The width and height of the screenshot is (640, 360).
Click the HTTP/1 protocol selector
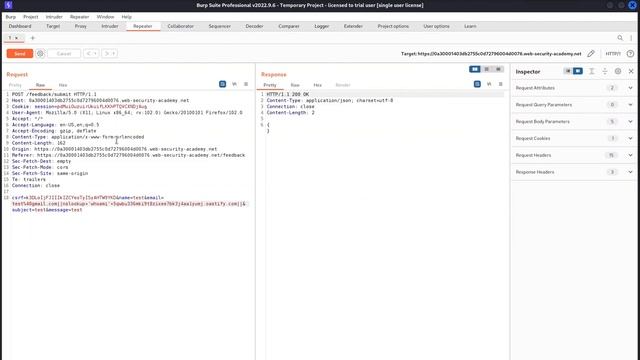(613, 53)
